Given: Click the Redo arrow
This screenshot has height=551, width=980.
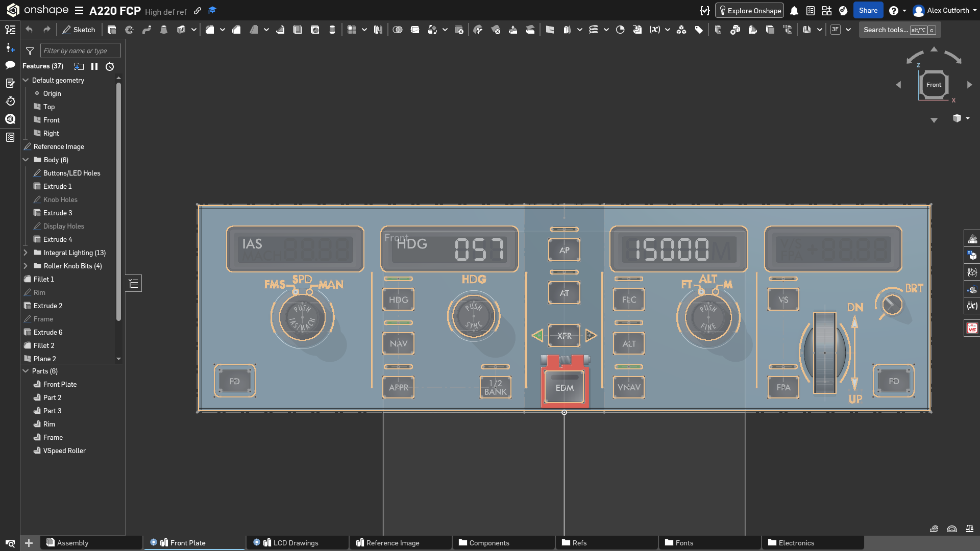Looking at the screenshot, I should click(46, 30).
